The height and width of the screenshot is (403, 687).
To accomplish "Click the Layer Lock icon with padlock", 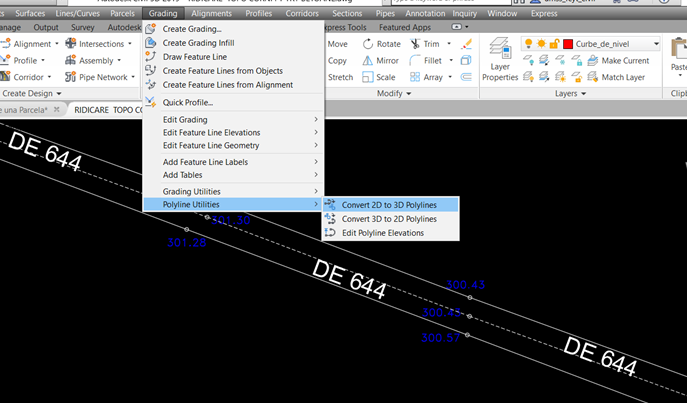I will point(577,60).
